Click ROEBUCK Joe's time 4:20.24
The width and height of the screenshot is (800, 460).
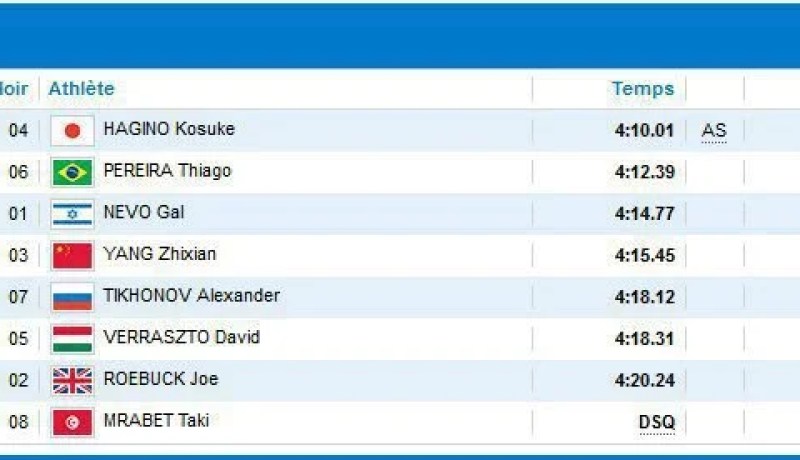[645, 380]
